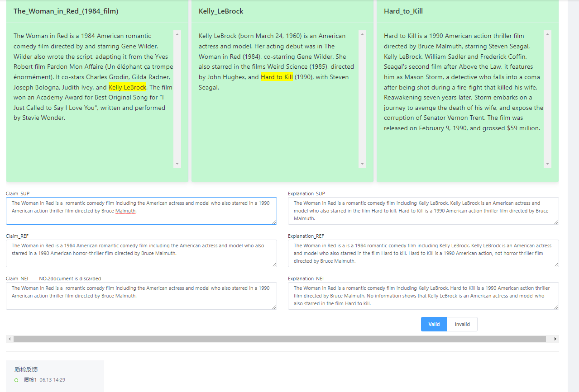Click the Claim_REF label

18,236
